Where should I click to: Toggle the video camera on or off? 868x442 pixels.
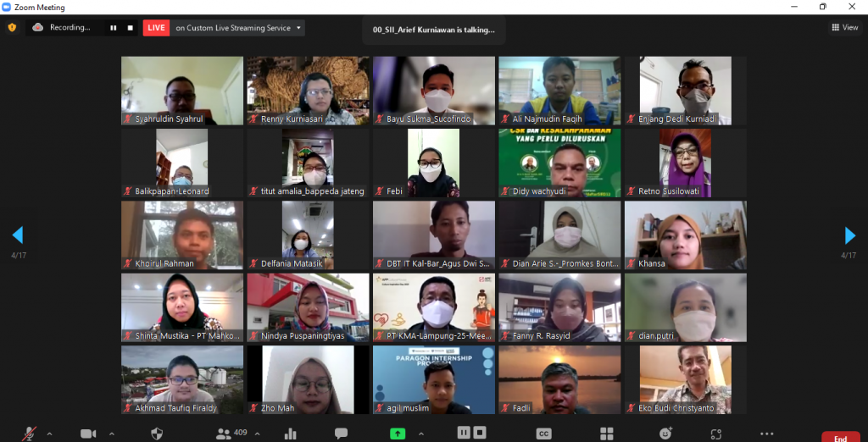click(88, 434)
